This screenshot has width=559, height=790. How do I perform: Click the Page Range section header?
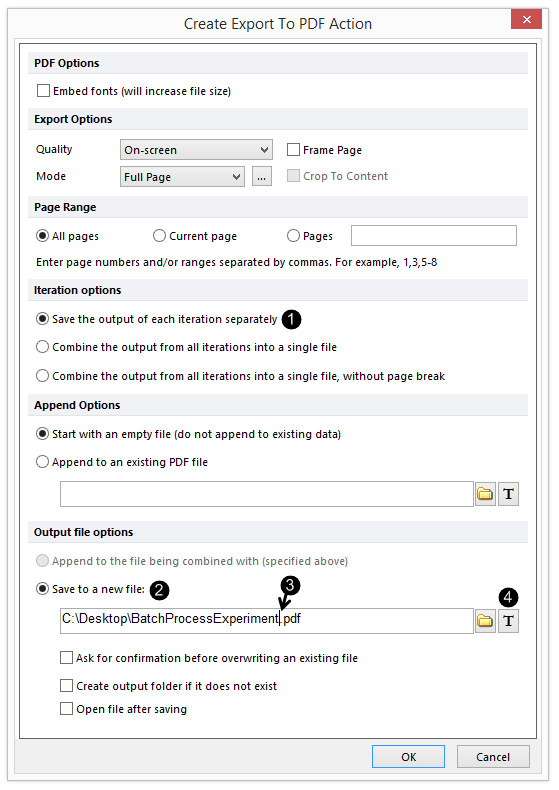(278, 207)
